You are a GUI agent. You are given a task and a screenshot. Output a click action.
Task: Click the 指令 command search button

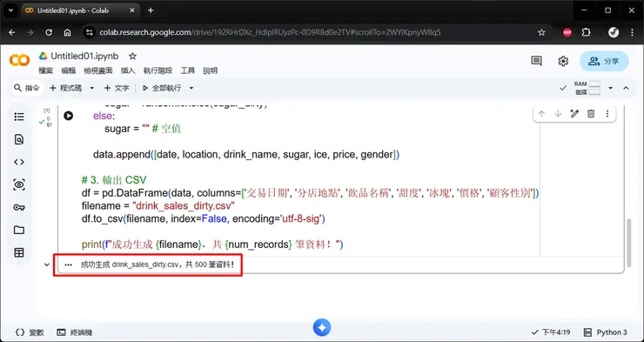tap(27, 88)
